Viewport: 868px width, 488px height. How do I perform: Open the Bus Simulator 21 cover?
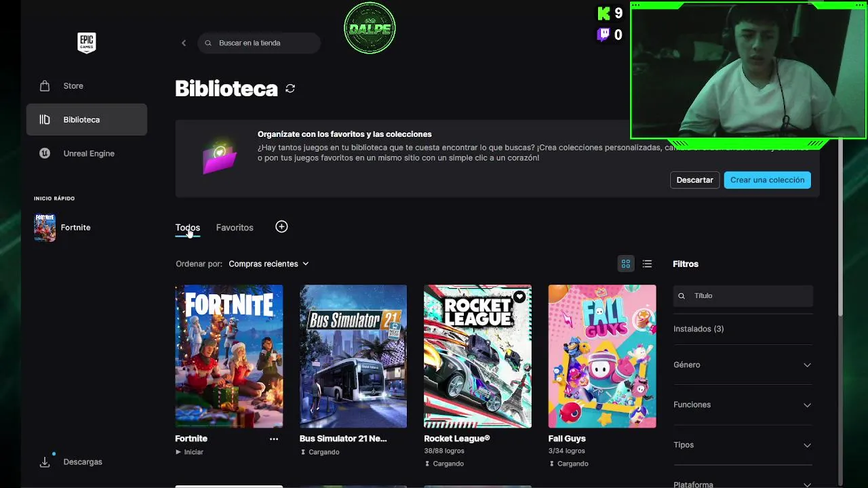point(353,357)
